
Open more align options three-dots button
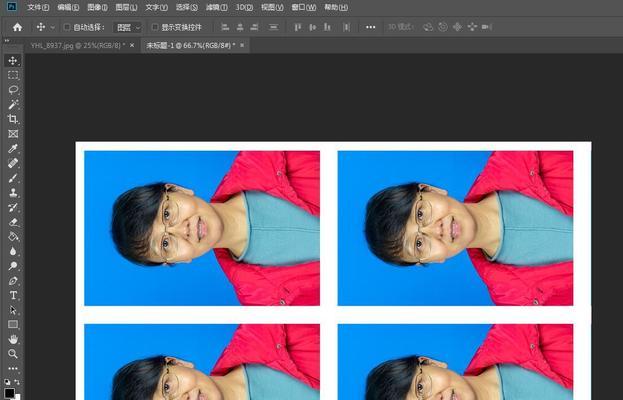click(370, 27)
